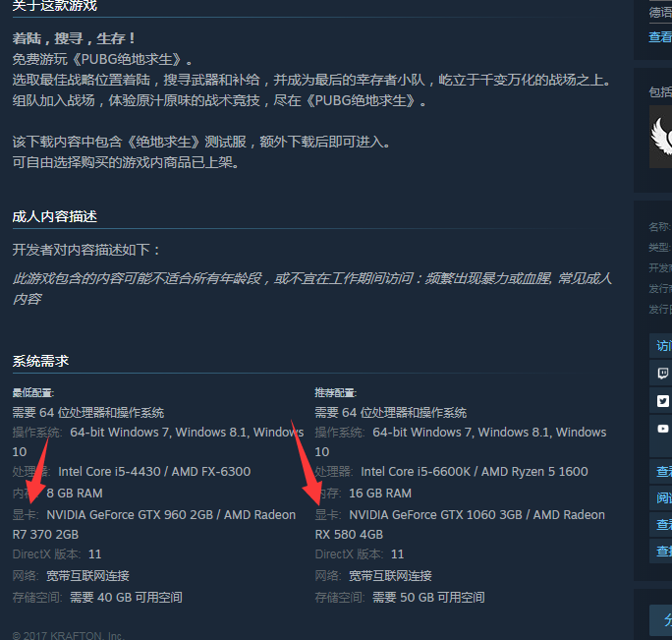Viewport: 672px width, 640px height.
Task: Click the 最低配置 label
Action: pos(33,392)
